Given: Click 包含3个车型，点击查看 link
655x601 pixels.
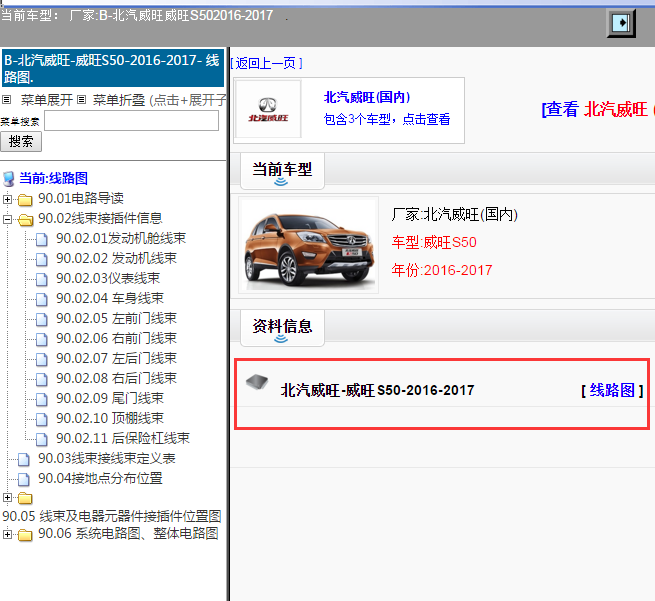Looking at the screenshot, I should 387,119.
